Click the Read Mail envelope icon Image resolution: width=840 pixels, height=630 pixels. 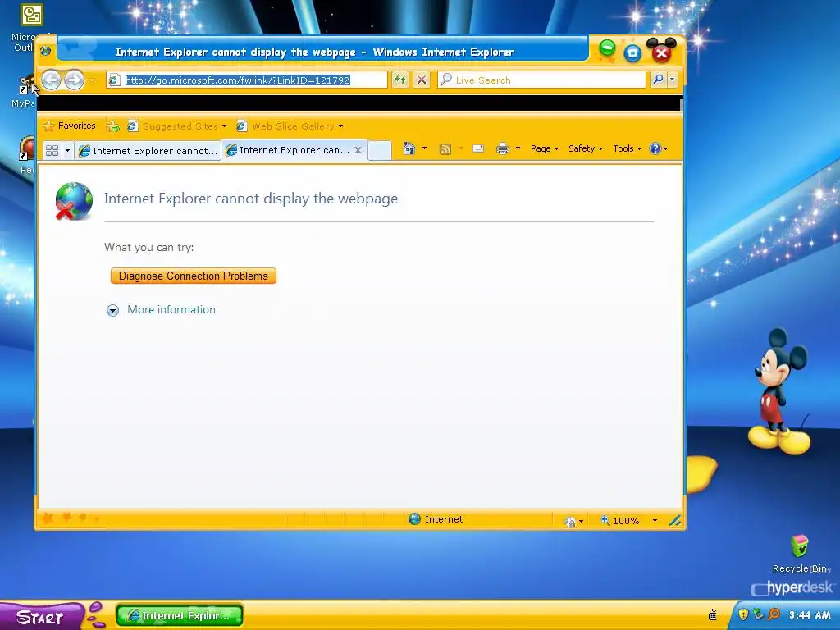[x=478, y=149]
